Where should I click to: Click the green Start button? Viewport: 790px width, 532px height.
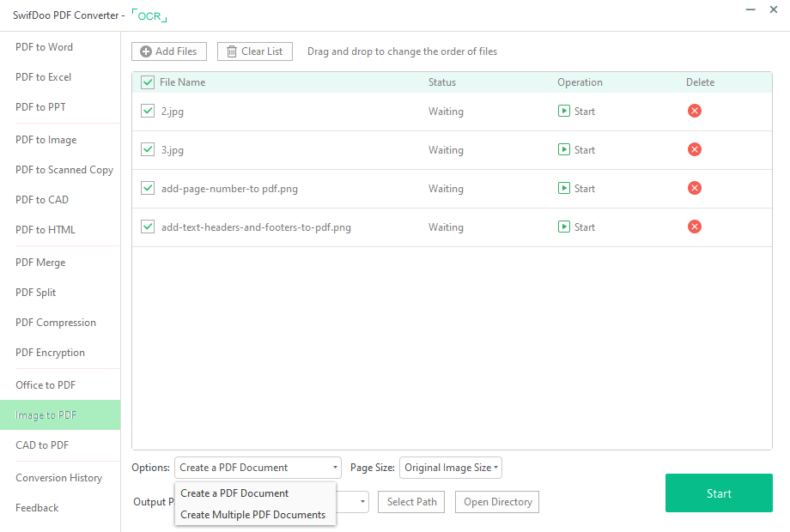point(719,493)
